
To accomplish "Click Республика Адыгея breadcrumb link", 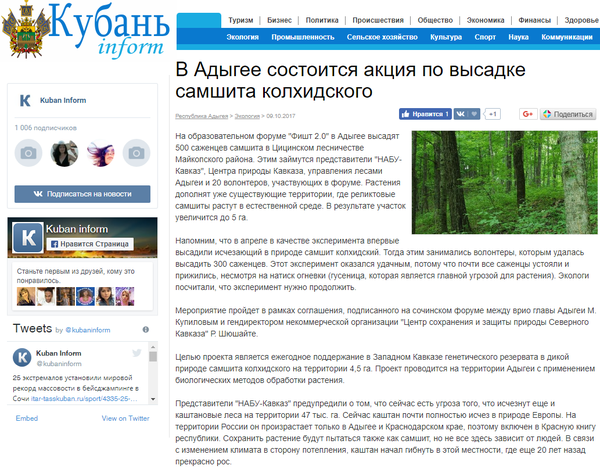I will pos(202,116).
